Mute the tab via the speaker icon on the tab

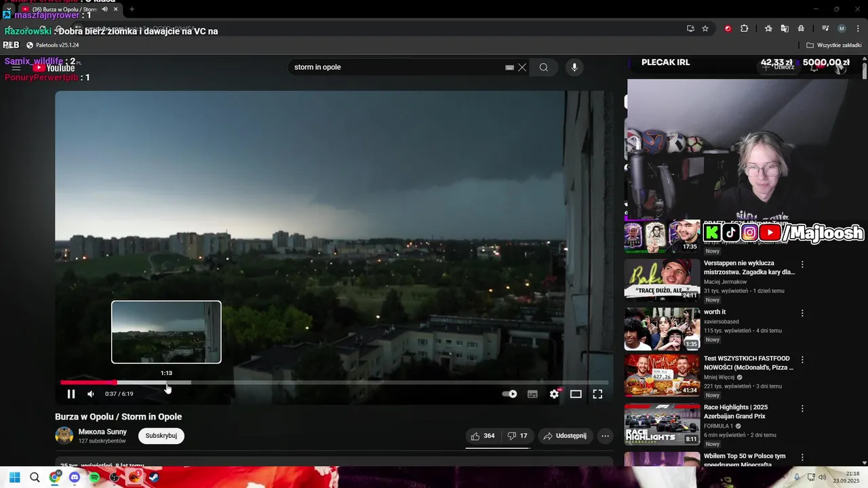(x=104, y=9)
